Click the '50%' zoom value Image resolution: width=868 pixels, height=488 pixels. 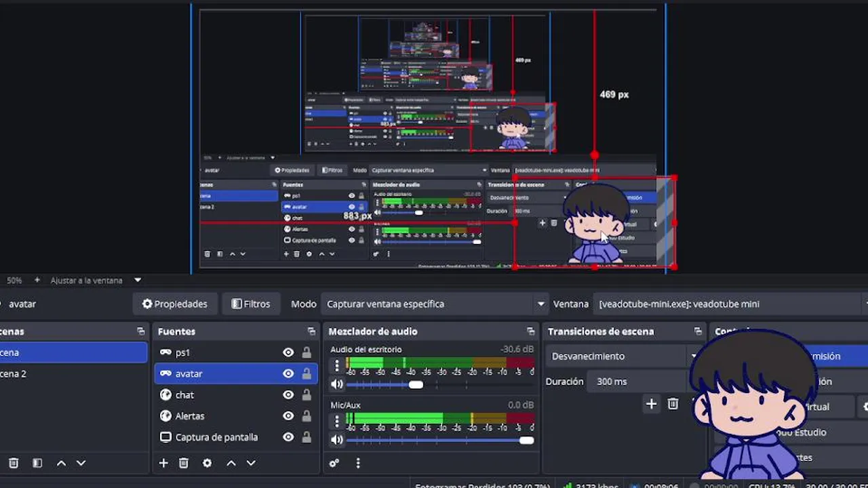[14, 280]
